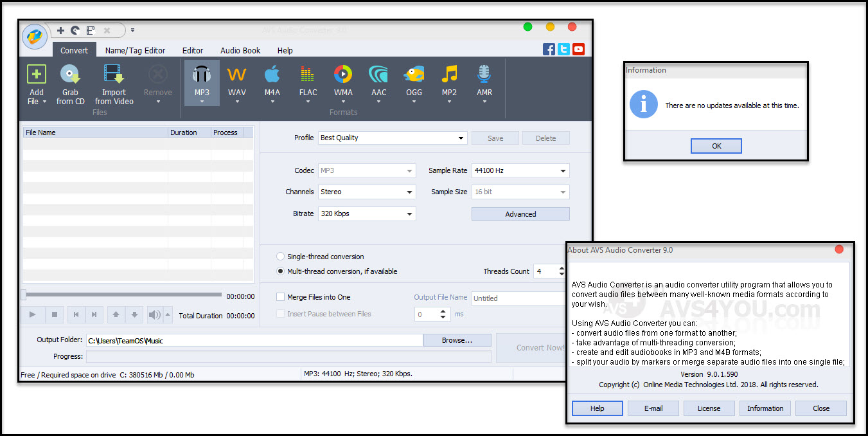Select the M4A output format
Viewport: 868px width, 436px height.
(272, 83)
